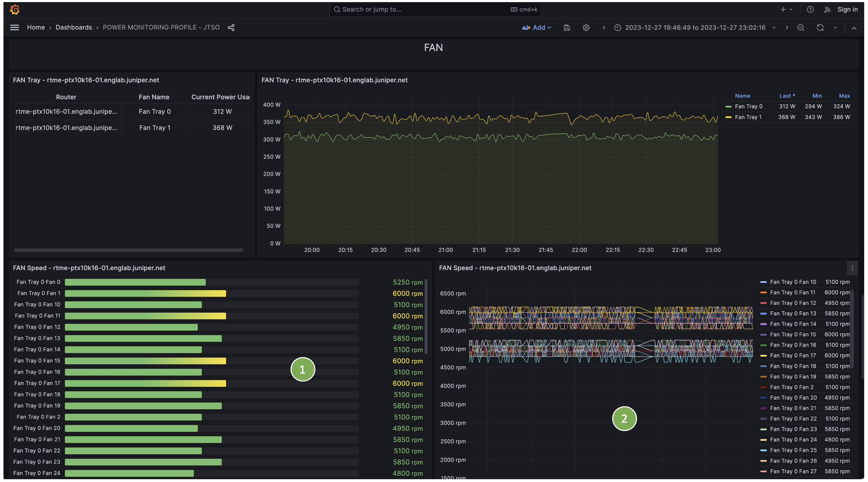
Task: Open dashboard settings gear
Action: coord(586,28)
